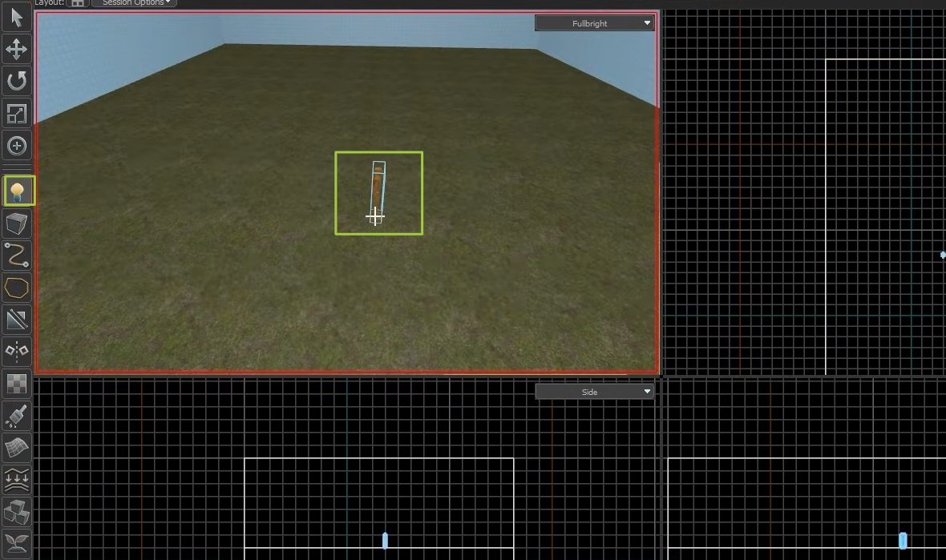Select the cube Block tool
This screenshot has width=946, height=560.
(17, 223)
